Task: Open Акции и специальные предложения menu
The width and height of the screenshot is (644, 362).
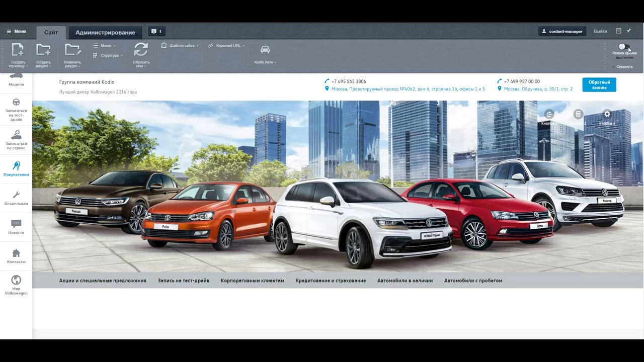Action: click(x=103, y=281)
